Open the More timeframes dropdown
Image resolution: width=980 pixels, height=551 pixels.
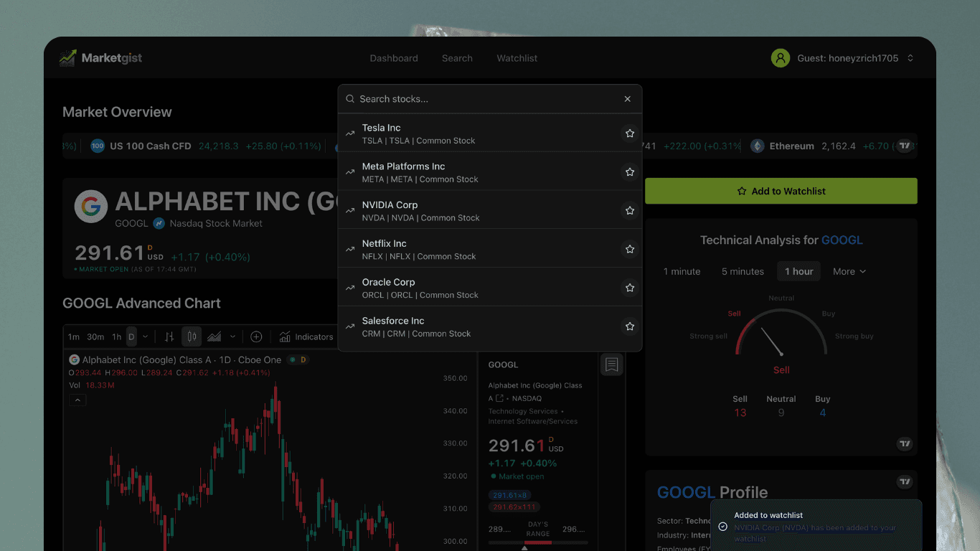click(x=849, y=271)
